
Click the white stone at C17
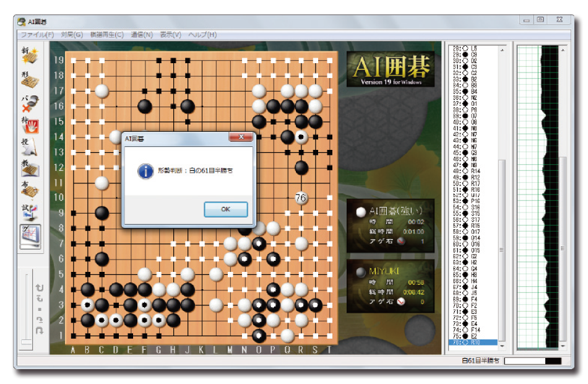[102, 91]
